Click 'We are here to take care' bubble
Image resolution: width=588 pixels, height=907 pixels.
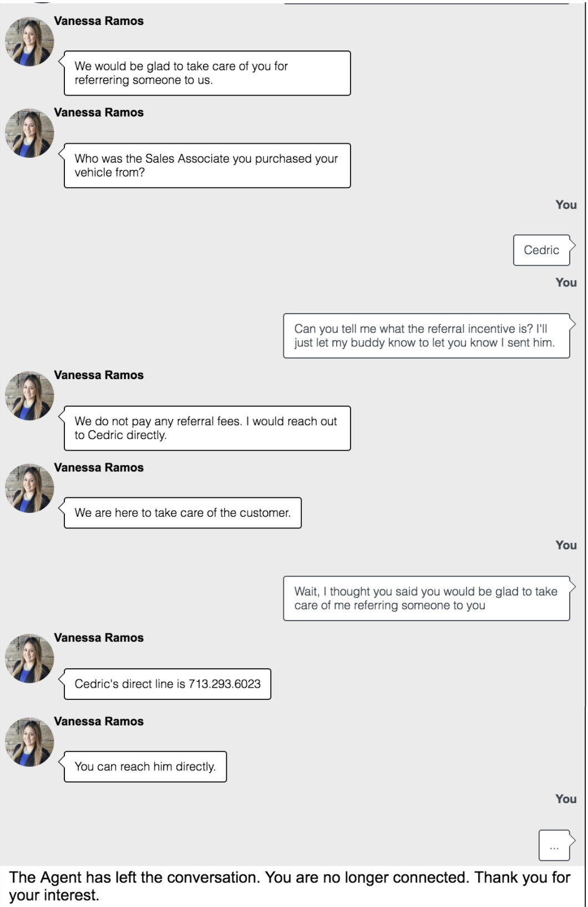[183, 513]
